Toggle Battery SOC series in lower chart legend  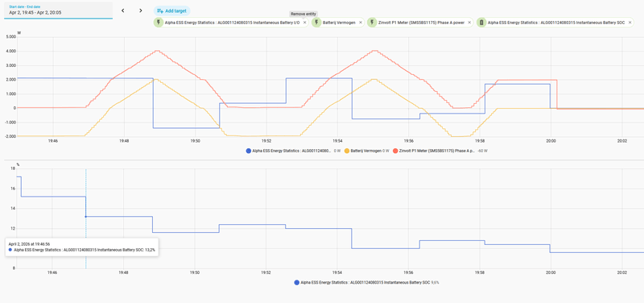click(368, 282)
